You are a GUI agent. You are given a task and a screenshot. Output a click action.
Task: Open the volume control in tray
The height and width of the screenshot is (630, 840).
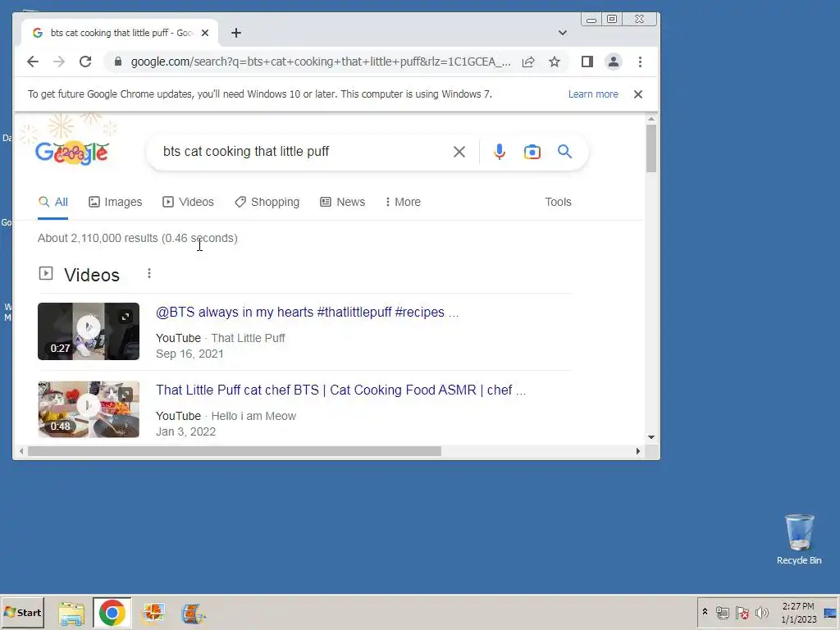coord(761,612)
